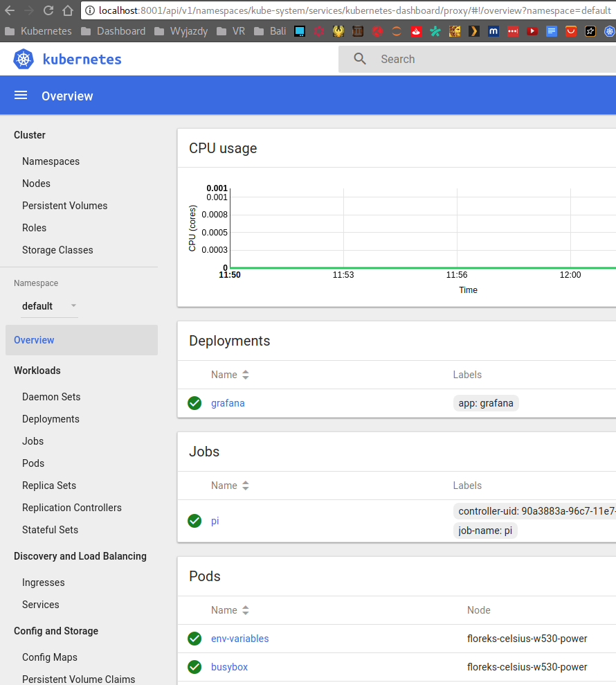Open the VR bookmarks folder
Image resolution: width=616 pixels, height=685 pixels.
click(x=231, y=31)
